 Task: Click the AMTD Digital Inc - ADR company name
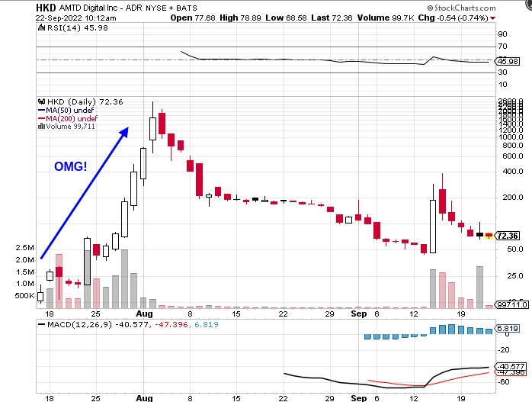101,8
